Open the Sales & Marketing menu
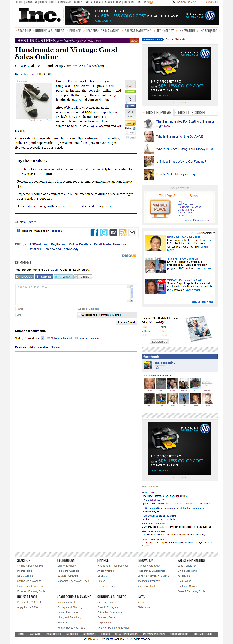The height and width of the screenshot is (644, 233). (138, 31)
